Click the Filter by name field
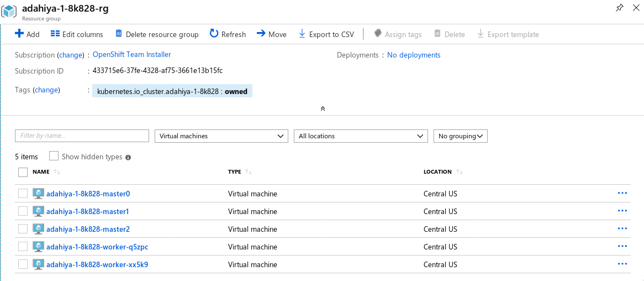This screenshot has height=281, width=644. point(82,136)
